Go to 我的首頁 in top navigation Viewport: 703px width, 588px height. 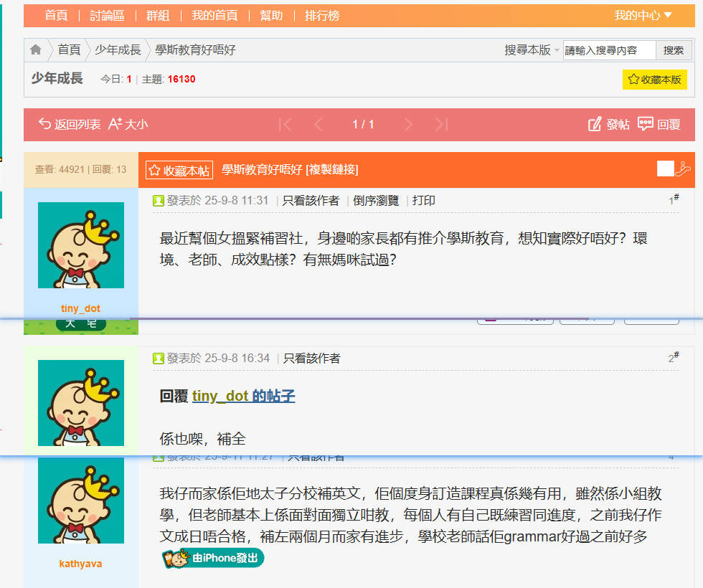pyautogui.click(x=214, y=16)
